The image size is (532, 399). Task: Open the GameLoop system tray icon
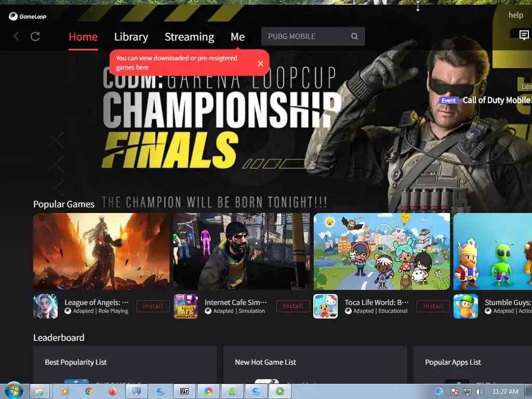point(439,392)
